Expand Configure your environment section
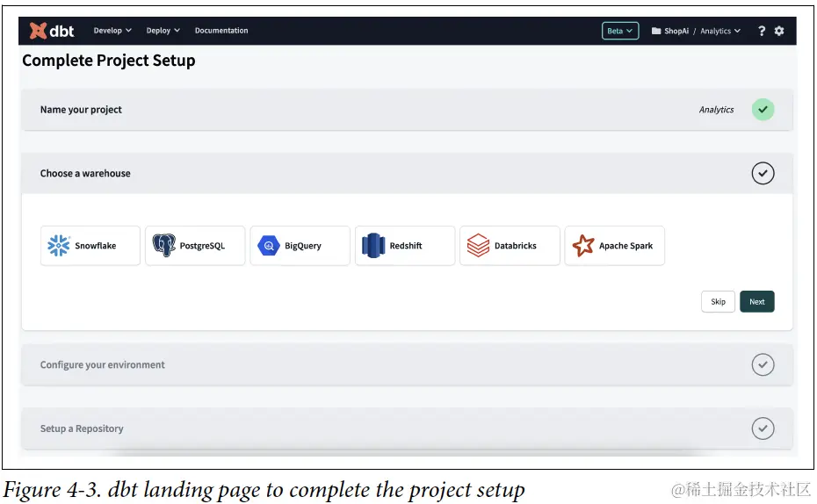 (x=407, y=365)
